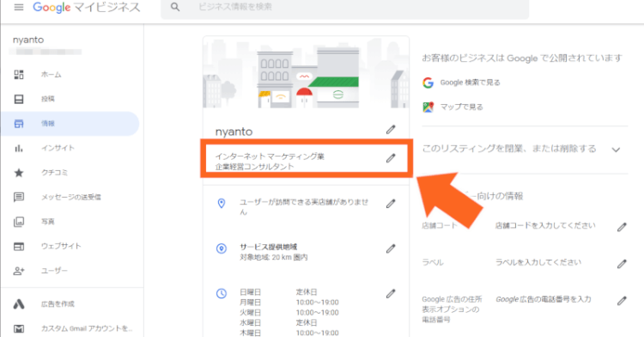Click the map pin location icon
The height and width of the screenshot is (337, 644).
[x=222, y=203]
